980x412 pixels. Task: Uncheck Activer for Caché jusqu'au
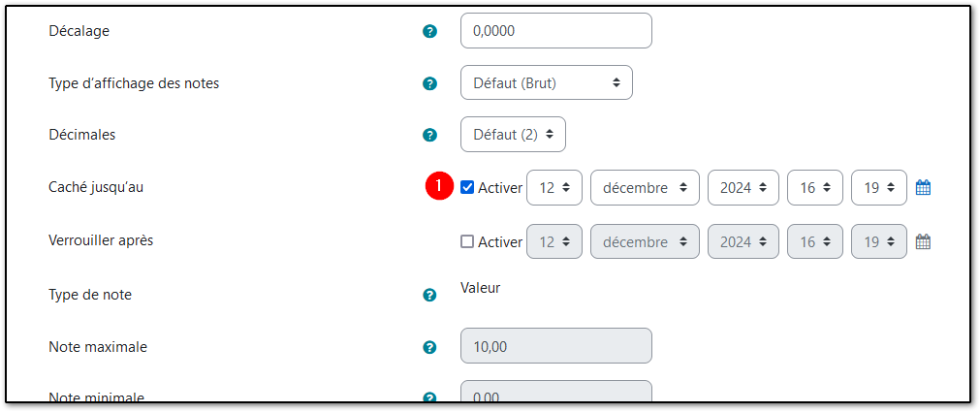click(467, 188)
